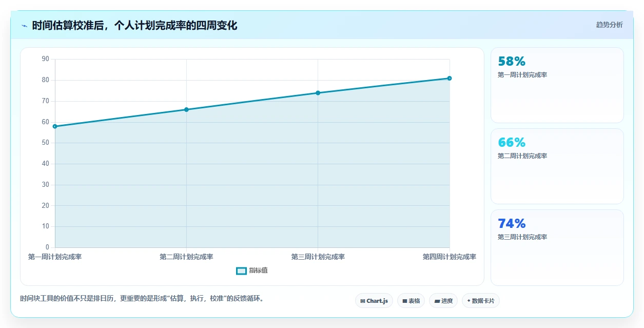Click the y-axis value 50
This screenshot has width=644, height=328.
point(46,143)
